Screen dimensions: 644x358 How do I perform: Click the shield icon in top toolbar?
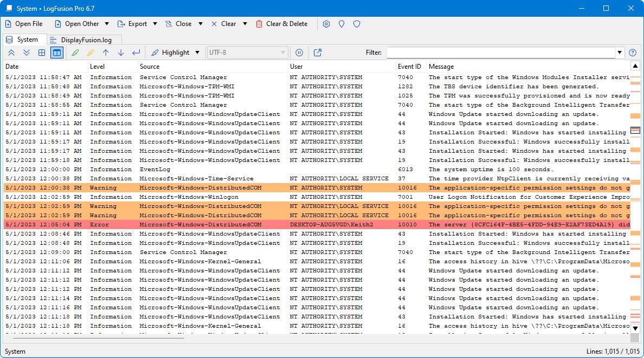coord(357,24)
